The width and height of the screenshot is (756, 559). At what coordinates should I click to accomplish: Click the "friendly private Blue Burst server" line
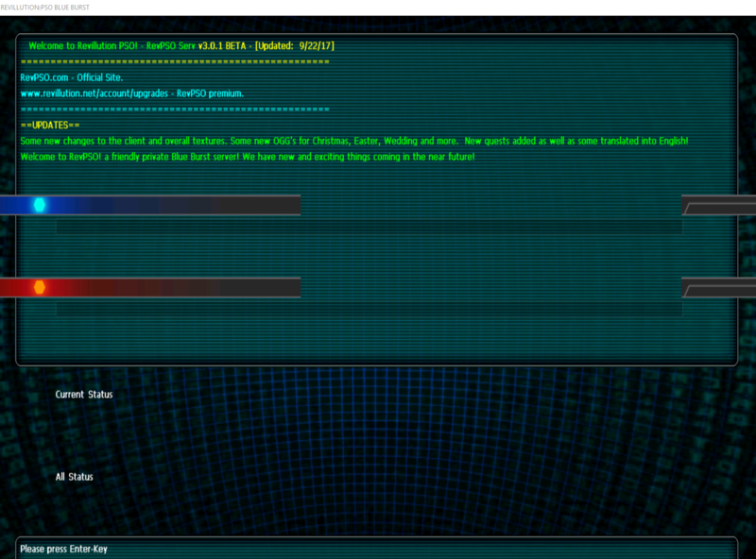(x=248, y=157)
